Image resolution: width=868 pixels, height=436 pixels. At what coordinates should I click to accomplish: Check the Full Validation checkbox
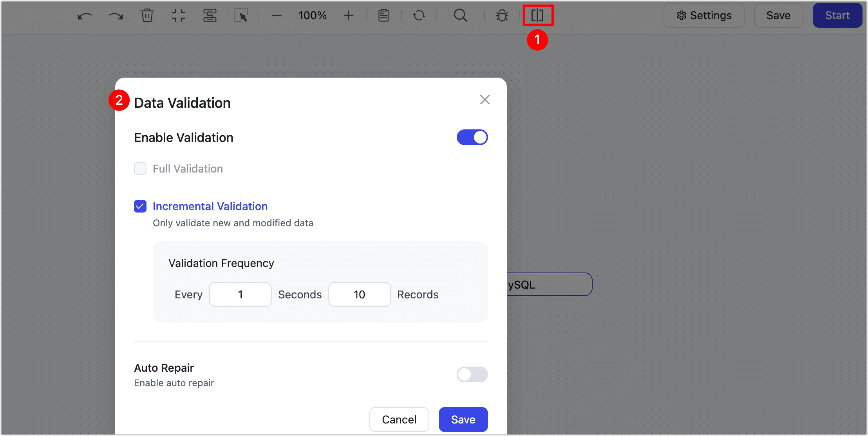(x=140, y=169)
